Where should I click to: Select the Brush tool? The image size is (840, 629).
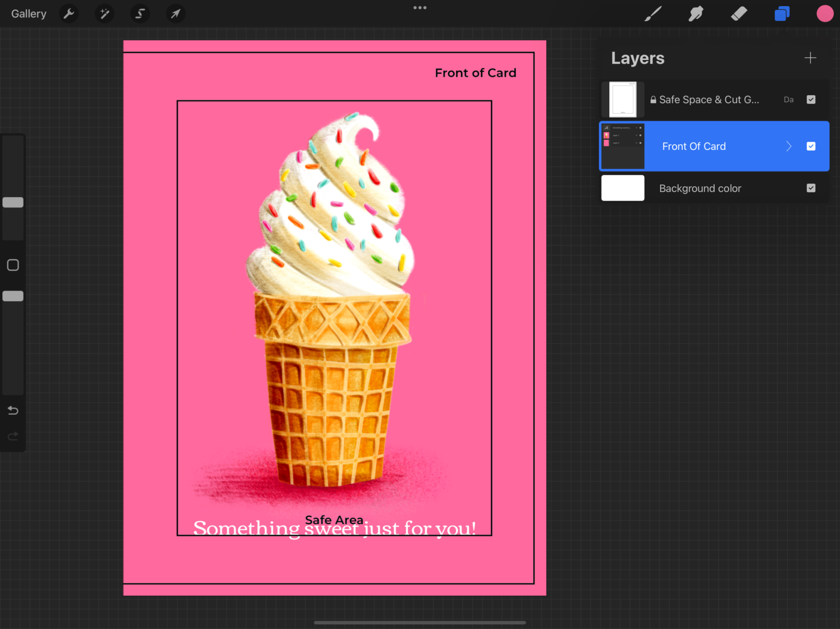pos(653,13)
